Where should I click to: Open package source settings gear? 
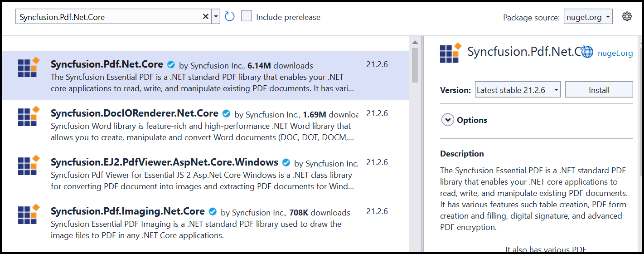(627, 17)
